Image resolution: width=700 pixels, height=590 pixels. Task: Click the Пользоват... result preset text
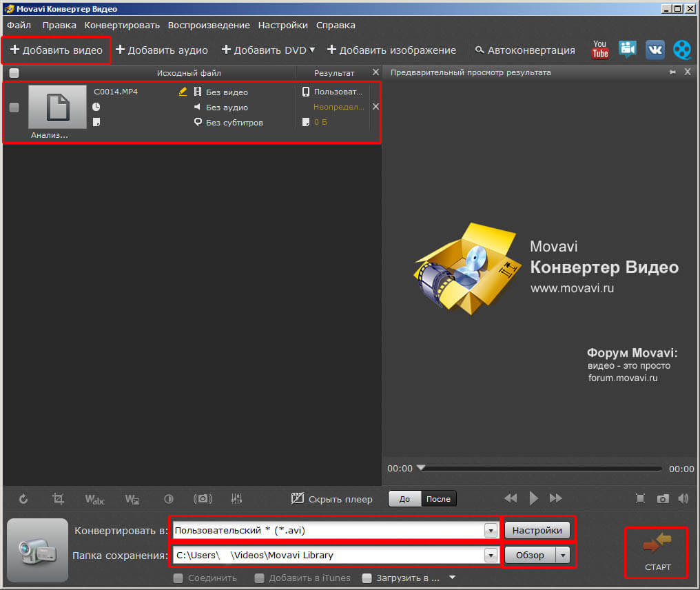click(x=338, y=92)
